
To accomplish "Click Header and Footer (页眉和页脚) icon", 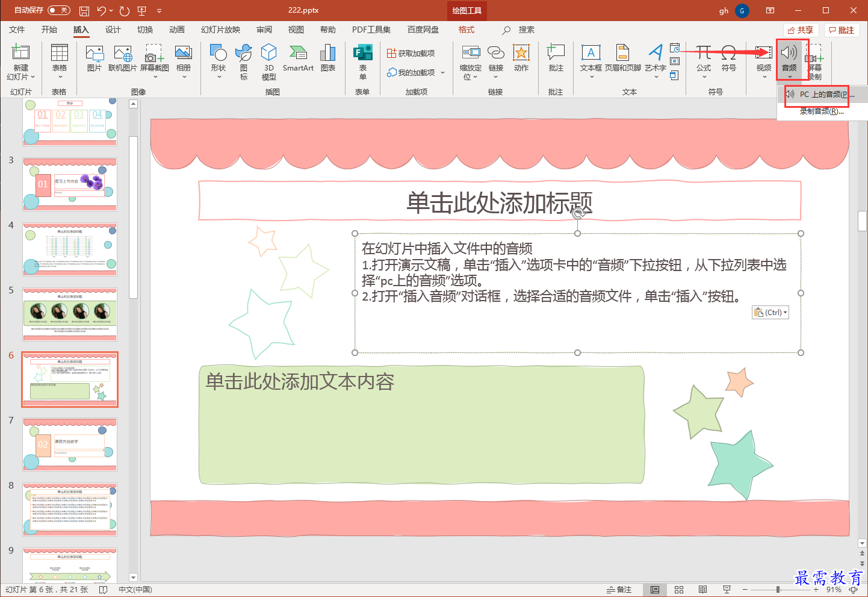I will [x=622, y=53].
